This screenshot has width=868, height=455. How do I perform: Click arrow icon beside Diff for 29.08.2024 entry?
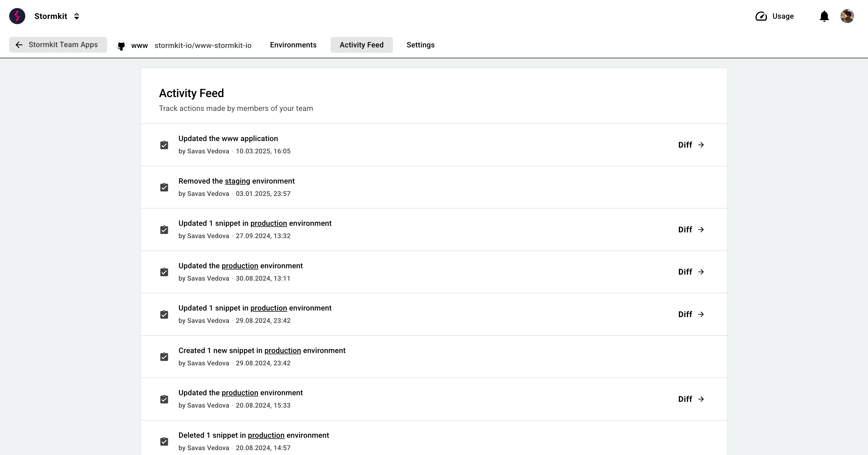click(x=701, y=314)
